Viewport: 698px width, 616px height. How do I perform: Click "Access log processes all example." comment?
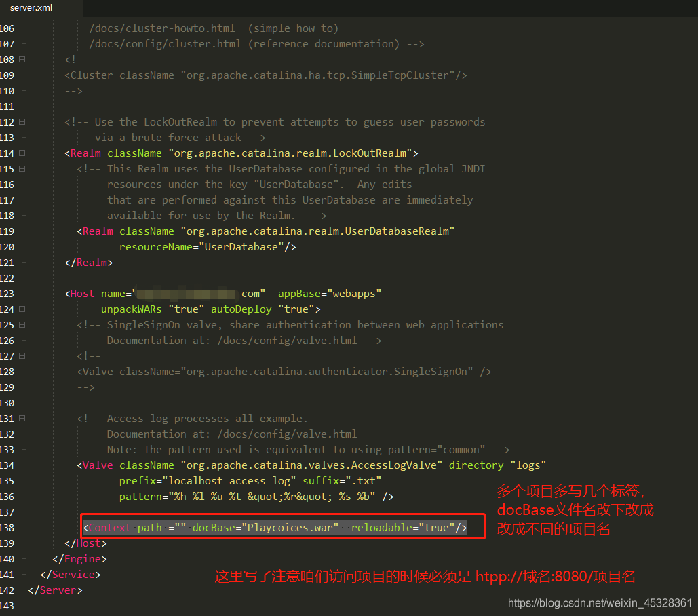[208, 419]
